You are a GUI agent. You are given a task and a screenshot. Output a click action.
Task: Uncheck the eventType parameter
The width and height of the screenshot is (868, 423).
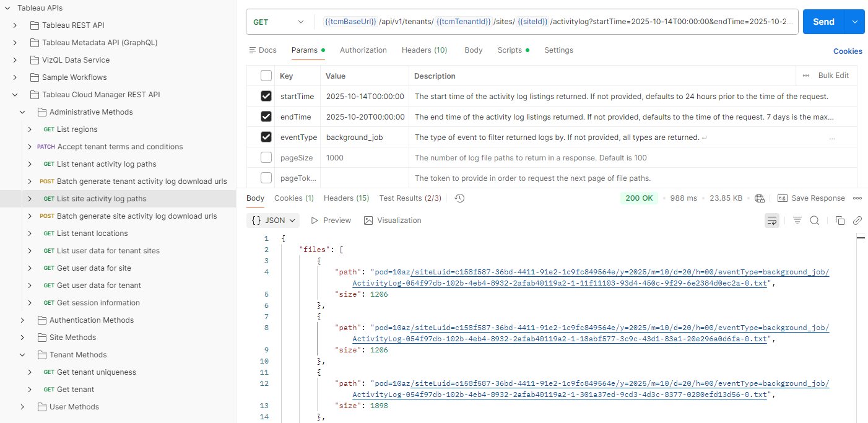(266, 137)
